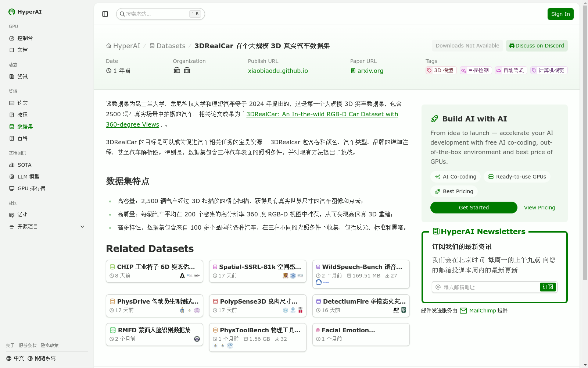Click AI Co-coding chip
Viewport: 588px width, 368px height.
455,177
